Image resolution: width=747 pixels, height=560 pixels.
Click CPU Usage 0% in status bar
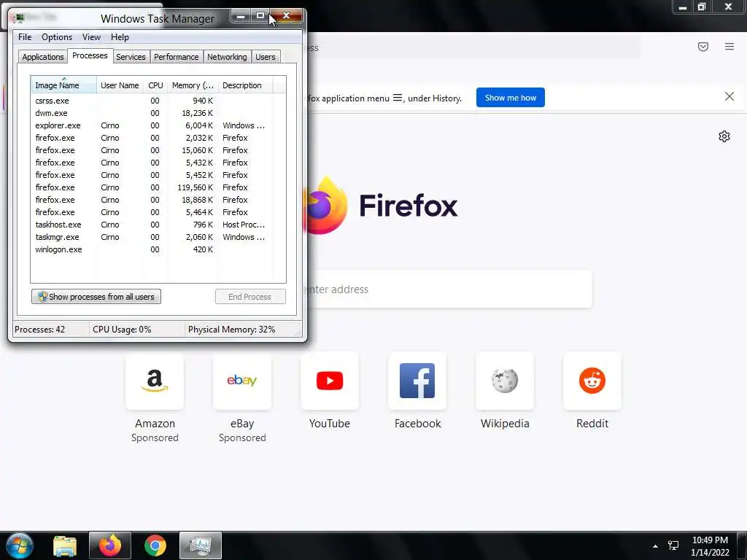pos(122,330)
